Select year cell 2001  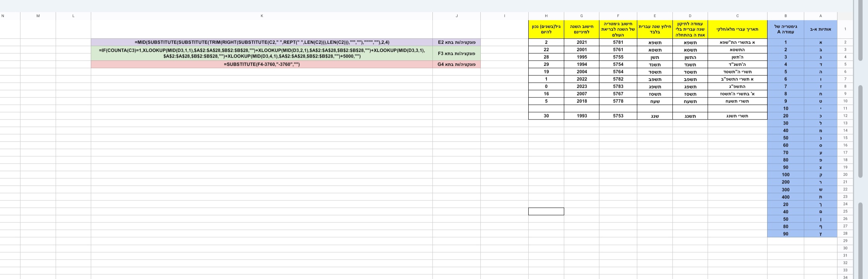[x=582, y=50]
